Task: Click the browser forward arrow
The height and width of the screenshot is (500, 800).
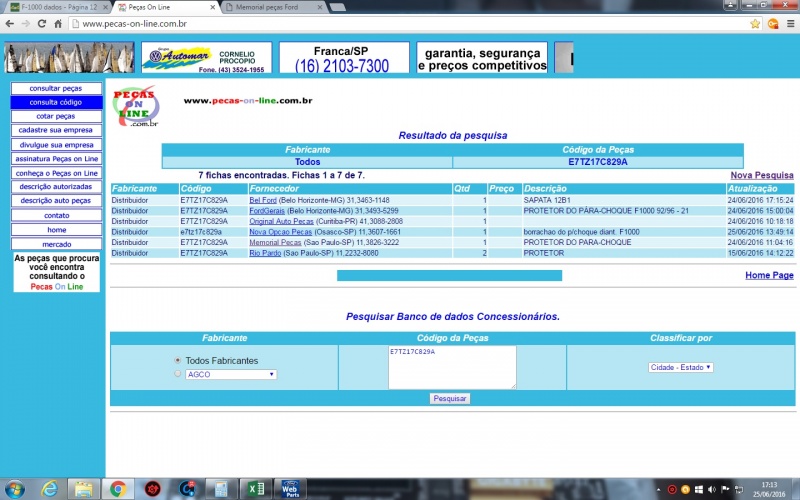Action: [26, 23]
